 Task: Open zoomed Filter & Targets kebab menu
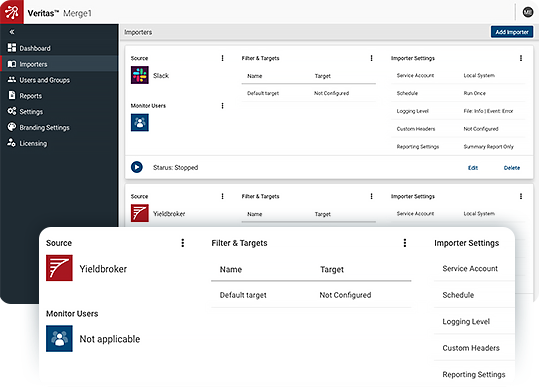click(405, 243)
